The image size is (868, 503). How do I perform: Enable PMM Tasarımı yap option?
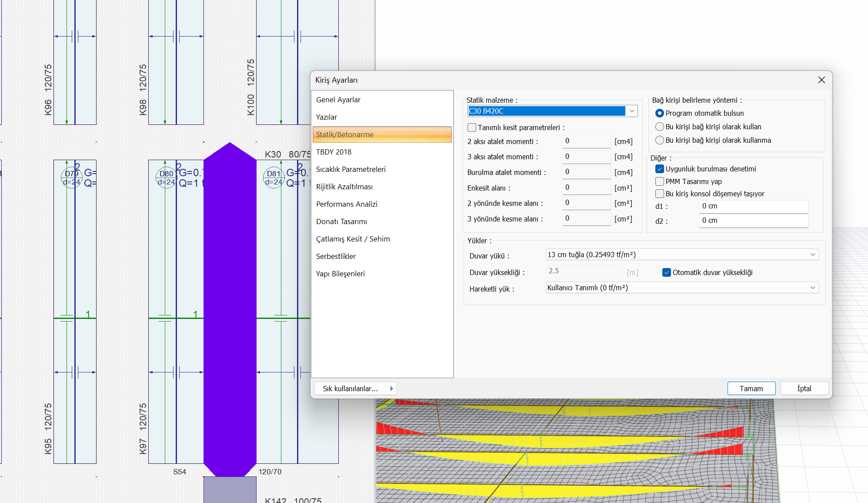(660, 181)
